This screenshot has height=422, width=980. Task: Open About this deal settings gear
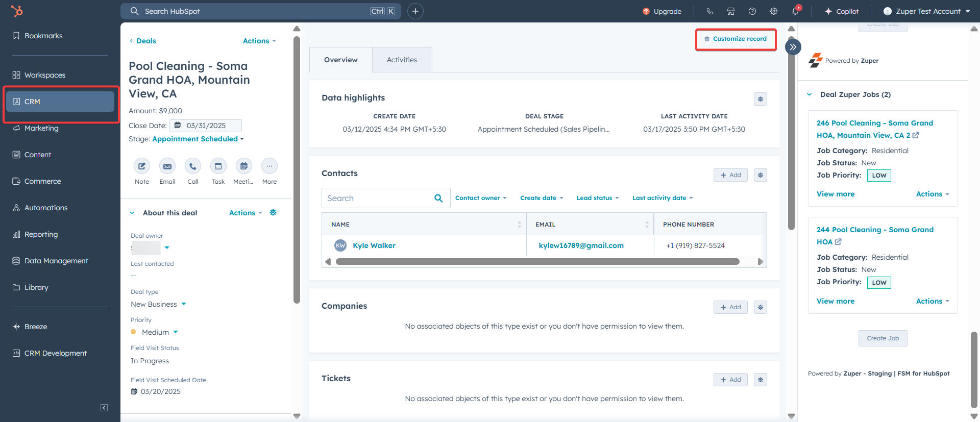pos(273,212)
